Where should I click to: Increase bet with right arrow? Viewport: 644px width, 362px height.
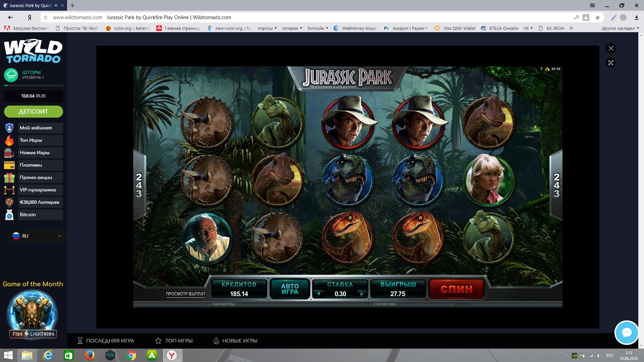[362, 294]
